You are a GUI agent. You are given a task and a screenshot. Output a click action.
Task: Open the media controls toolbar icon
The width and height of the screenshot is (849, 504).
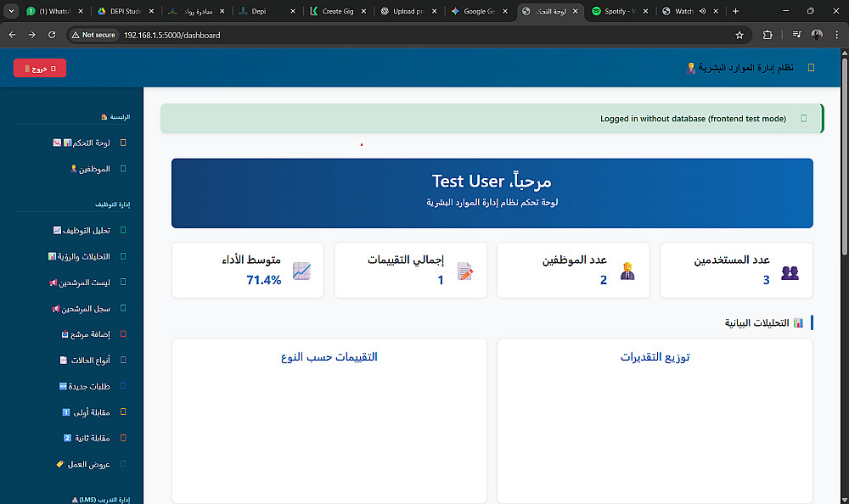796,35
